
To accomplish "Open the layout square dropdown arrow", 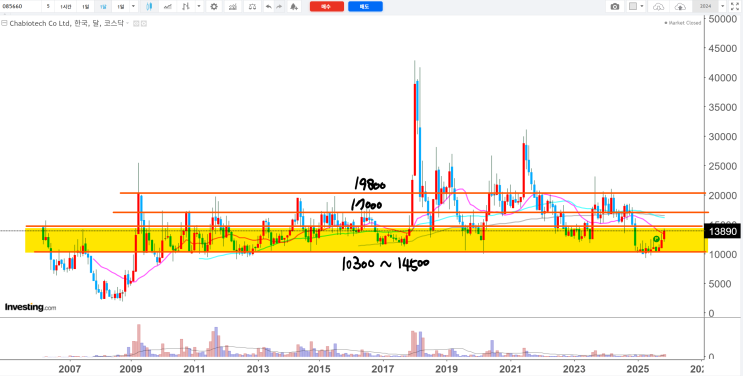I will [642, 7].
